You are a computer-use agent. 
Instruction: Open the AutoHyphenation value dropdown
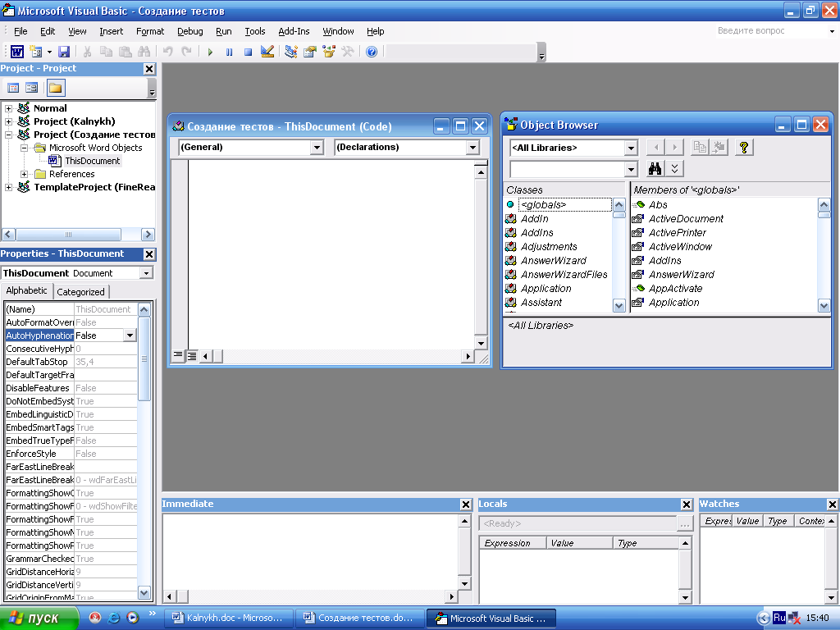pyautogui.click(x=130, y=336)
